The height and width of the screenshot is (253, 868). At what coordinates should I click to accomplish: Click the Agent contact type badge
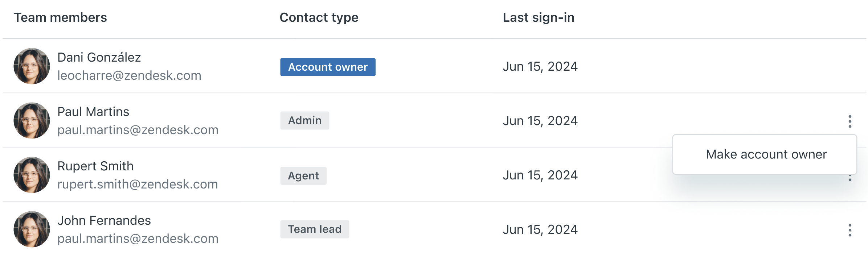[x=303, y=176]
